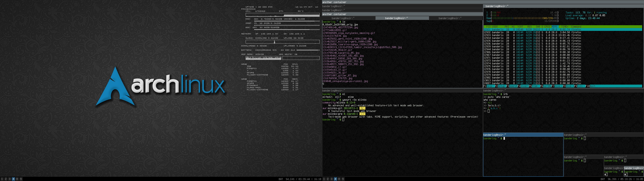Sort htop by the USER column header

coord(495,27)
